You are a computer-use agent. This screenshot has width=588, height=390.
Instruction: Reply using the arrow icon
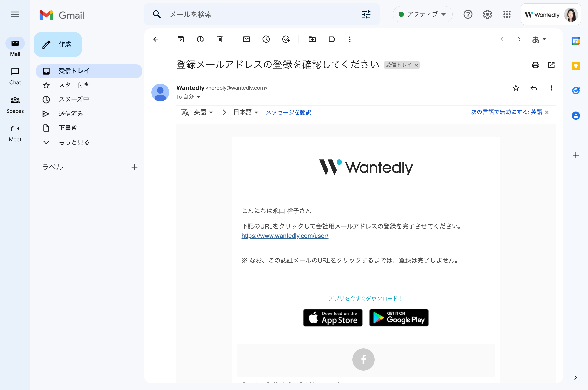[534, 88]
